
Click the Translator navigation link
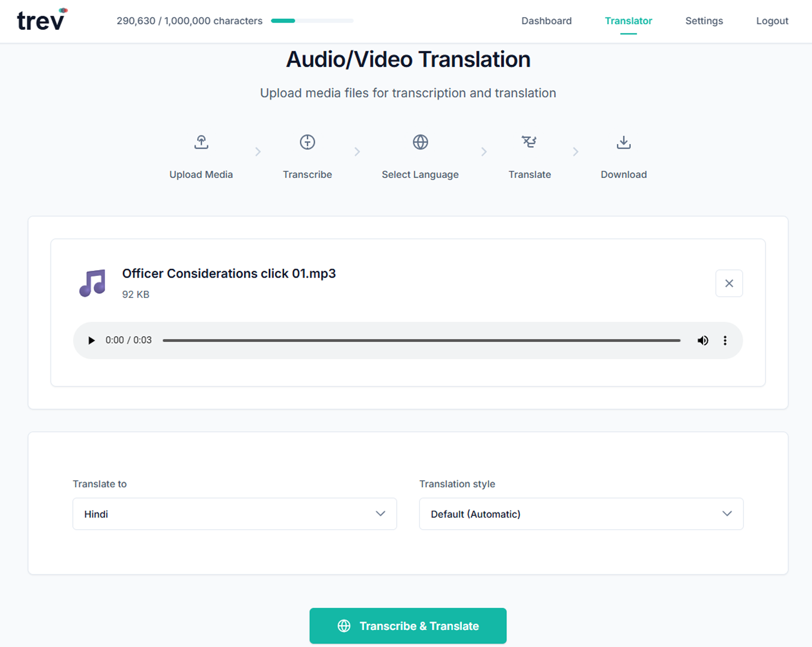click(628, 20)
